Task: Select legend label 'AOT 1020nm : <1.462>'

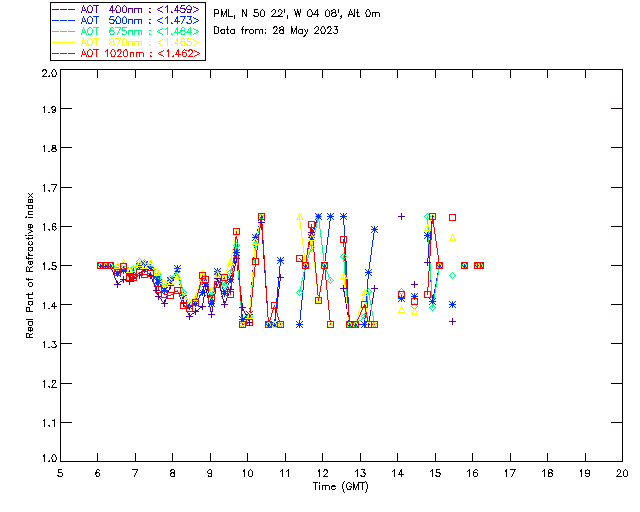Action: click(140, 53)
